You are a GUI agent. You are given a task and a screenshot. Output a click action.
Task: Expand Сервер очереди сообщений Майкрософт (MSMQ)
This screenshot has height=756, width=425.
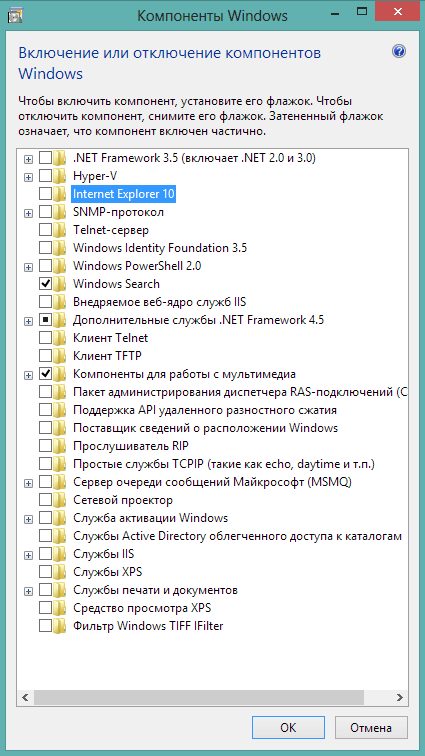(28, 483)
